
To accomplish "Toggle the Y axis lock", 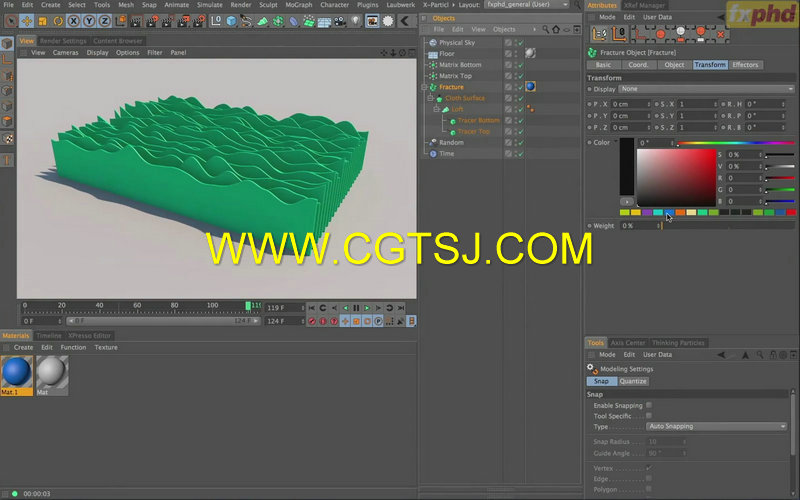I will tap(89, 21).
